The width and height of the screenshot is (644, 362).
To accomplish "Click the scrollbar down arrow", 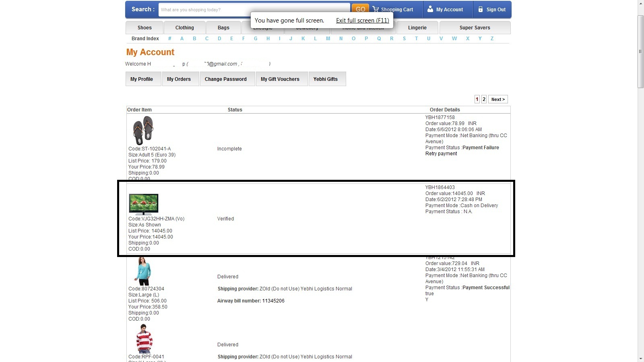I will click(x=640, y=358).
